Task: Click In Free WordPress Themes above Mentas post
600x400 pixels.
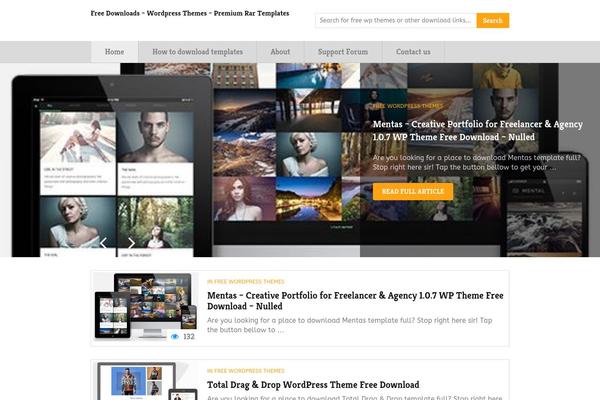Action: tap(246, 282)
